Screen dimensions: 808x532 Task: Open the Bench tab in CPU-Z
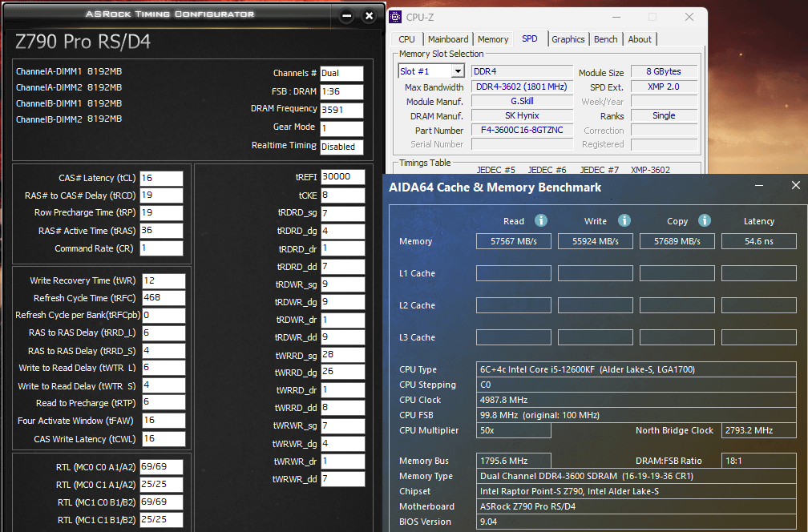coord(605,39)
